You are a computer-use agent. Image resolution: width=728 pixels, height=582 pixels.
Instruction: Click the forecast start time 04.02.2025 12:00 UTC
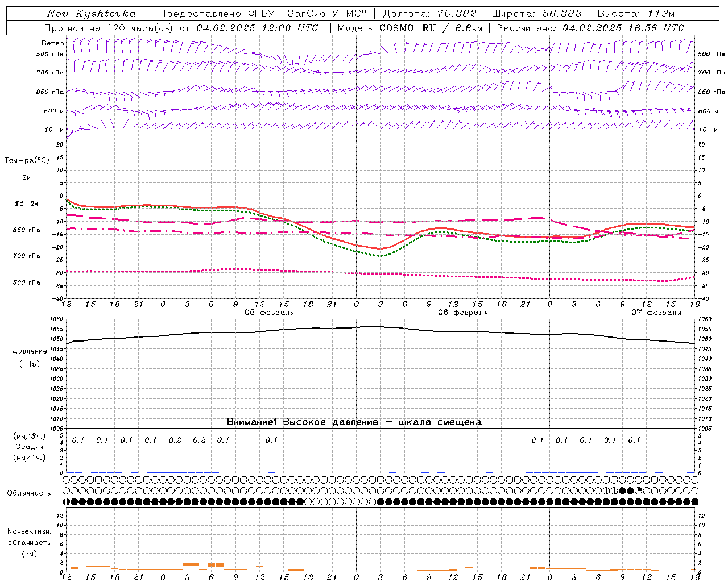(x=257, y=28)
